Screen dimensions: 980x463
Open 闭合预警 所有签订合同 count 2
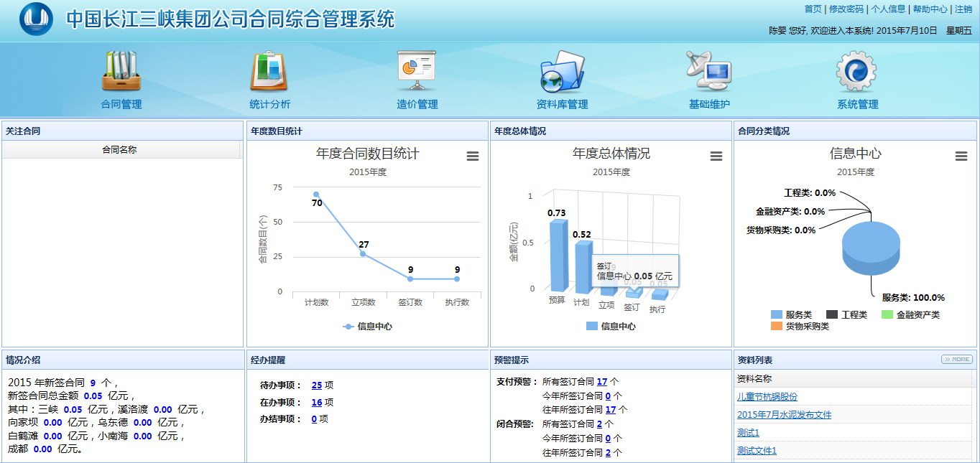(x=599, y=424)
